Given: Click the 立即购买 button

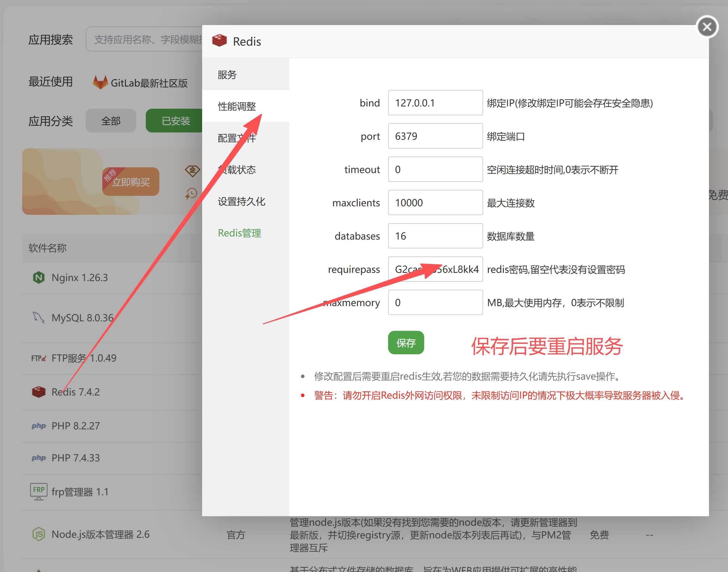Looking at the screenshot, I should (x=131, y=182).
